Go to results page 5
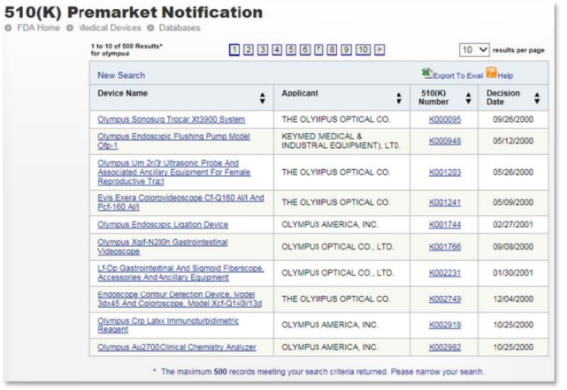 pyautogui.click(x=291, y=50)
